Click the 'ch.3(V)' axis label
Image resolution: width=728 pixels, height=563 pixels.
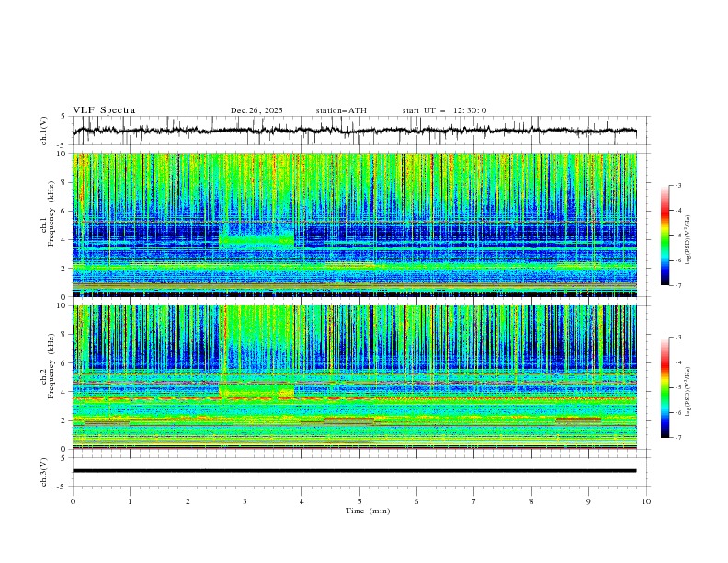43,472
